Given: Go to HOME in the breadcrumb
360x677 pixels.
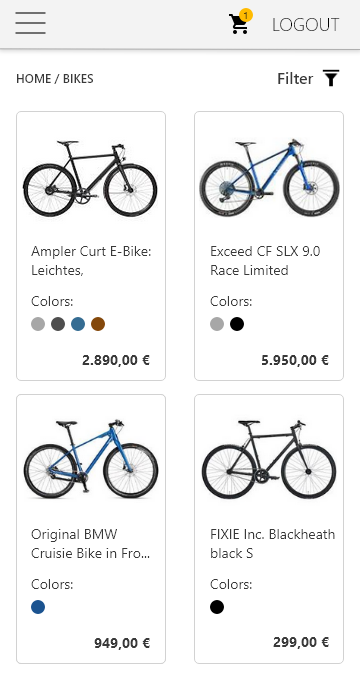Looking at the screenshot, I should click(x=34, y=79).
